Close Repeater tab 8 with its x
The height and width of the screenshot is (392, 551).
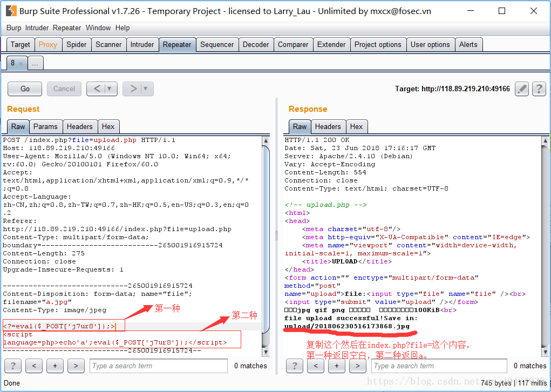tap(21, 64)
